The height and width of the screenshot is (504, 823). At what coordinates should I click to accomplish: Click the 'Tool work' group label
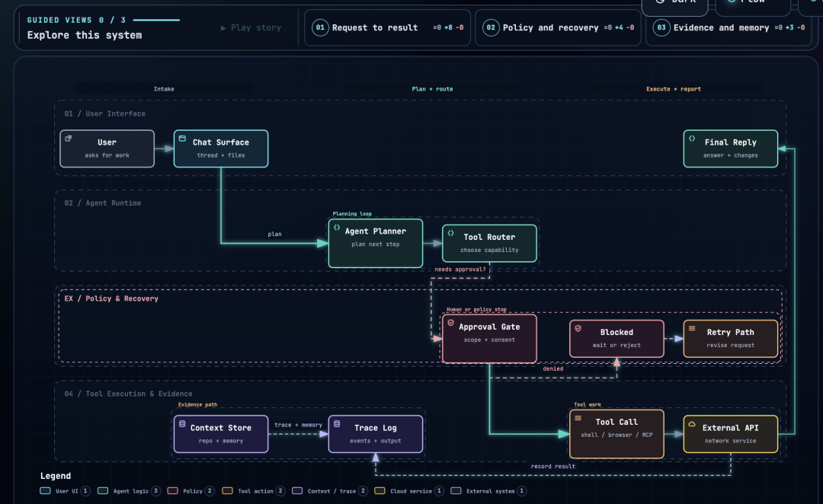pos(588,404)
